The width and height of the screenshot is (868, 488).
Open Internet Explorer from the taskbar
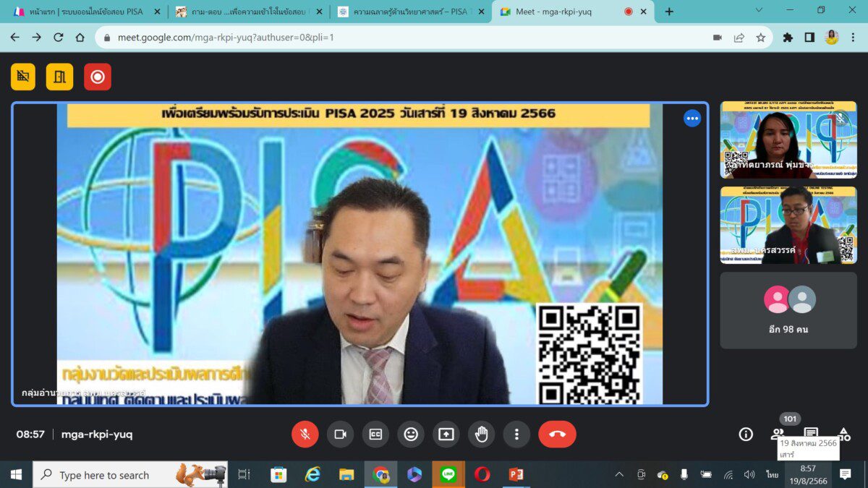312,475
